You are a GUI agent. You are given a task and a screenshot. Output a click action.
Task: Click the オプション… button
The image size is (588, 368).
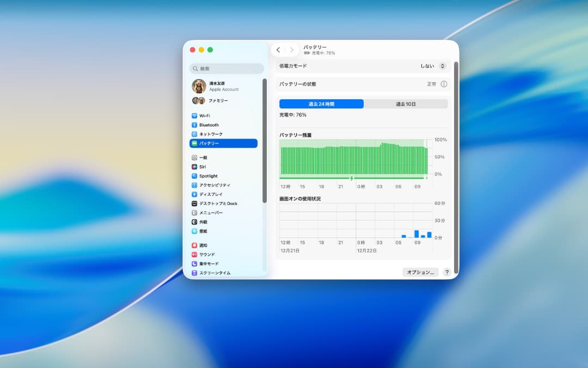point(420,272)
